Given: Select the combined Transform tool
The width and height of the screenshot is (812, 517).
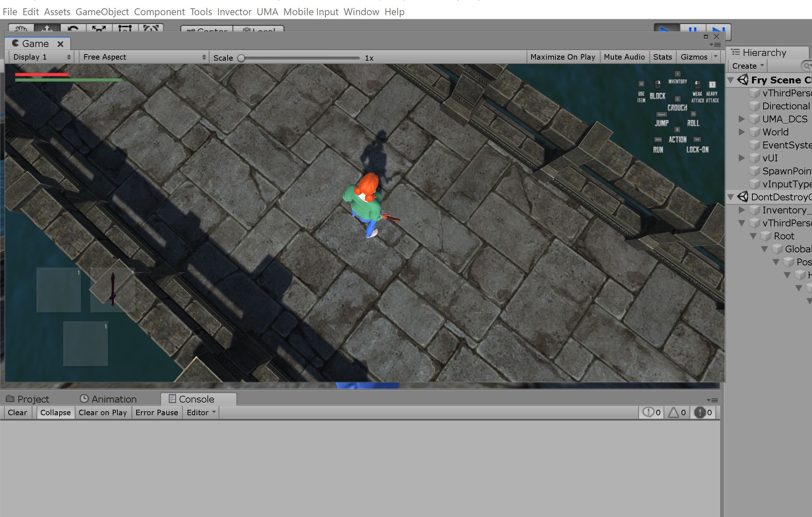Looking at the screenshot, I should [x=151, y=28].
